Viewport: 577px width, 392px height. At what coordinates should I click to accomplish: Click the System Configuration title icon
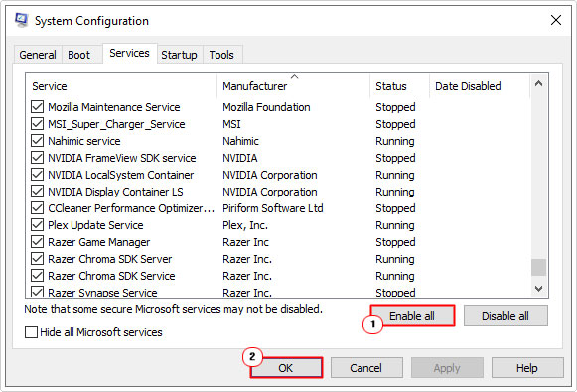21,20
